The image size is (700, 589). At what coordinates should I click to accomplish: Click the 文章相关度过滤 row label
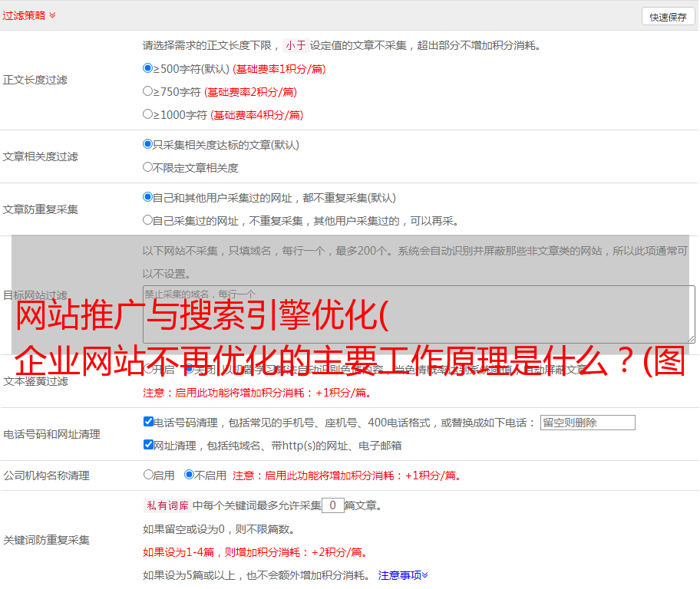point(40,156)
